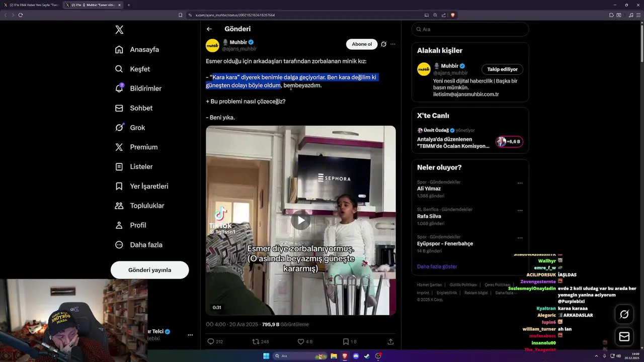
Task: Click Takip ediyor button
Action: tap(502, 69)
